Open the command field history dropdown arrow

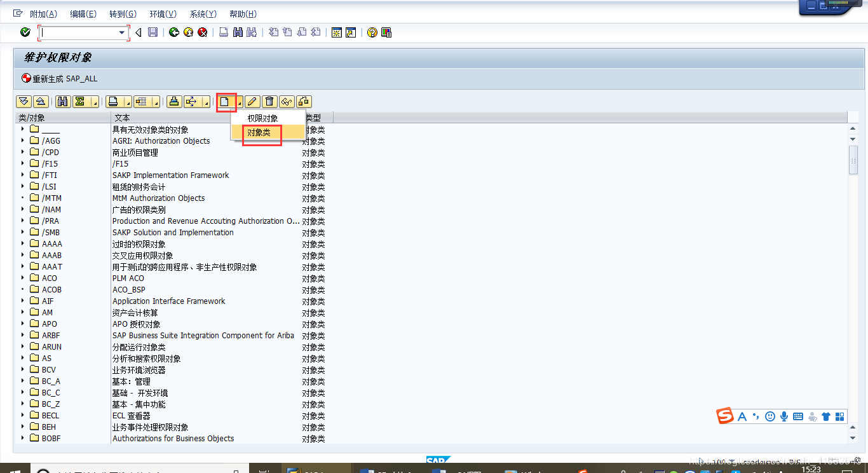122,32
